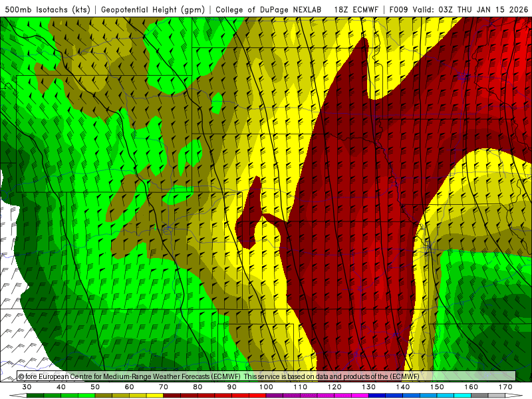
Task: Select the olive swatch beginning at 50
Action: click(x=104, y=396)
